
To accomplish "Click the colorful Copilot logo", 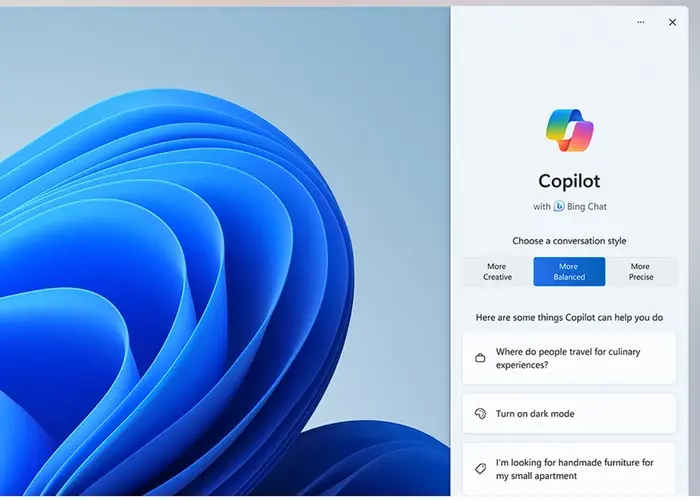I will coord(570,130).
